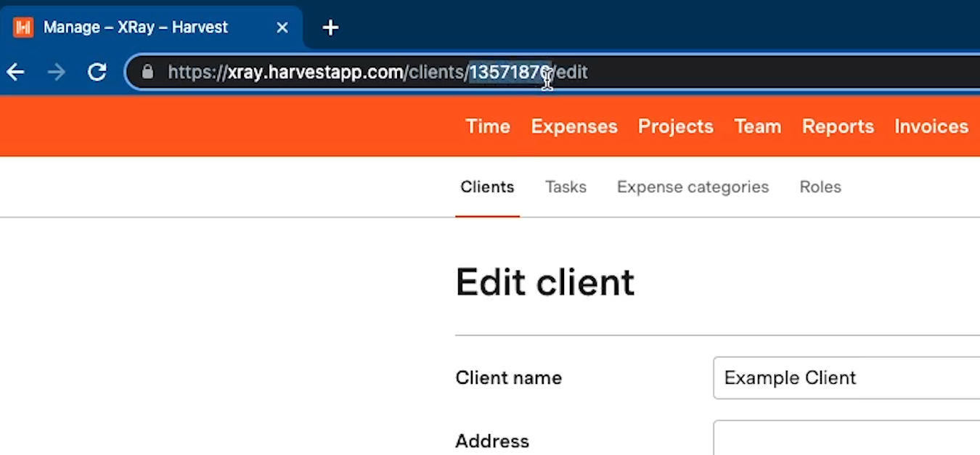980x455 pixels.
Task: Select the Clients sub-tab
Action: pos(487,187)
